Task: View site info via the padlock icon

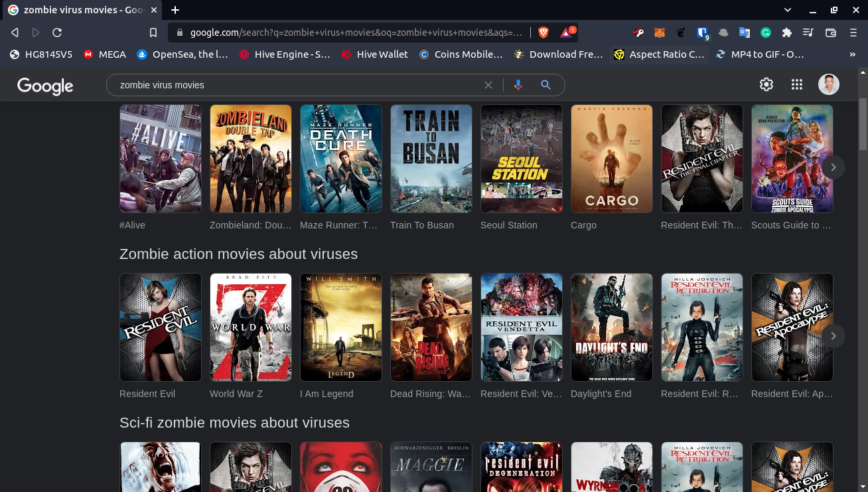Action: click(179, 32)
